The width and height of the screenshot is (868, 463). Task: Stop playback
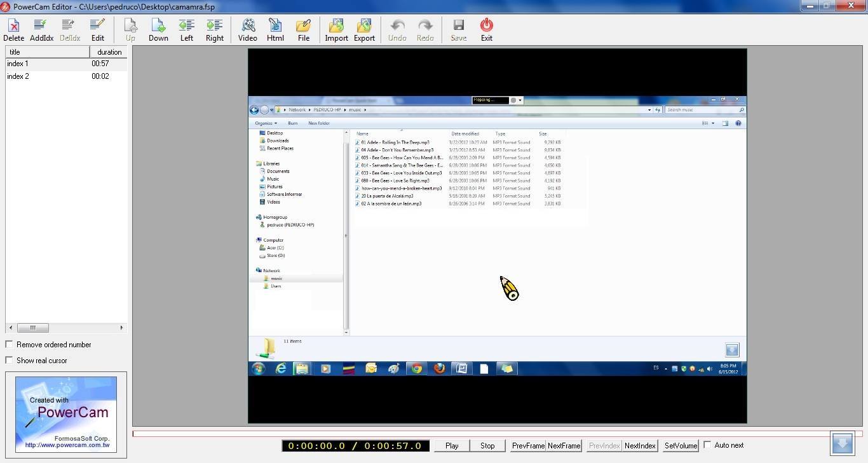click(x=487, y=446)
